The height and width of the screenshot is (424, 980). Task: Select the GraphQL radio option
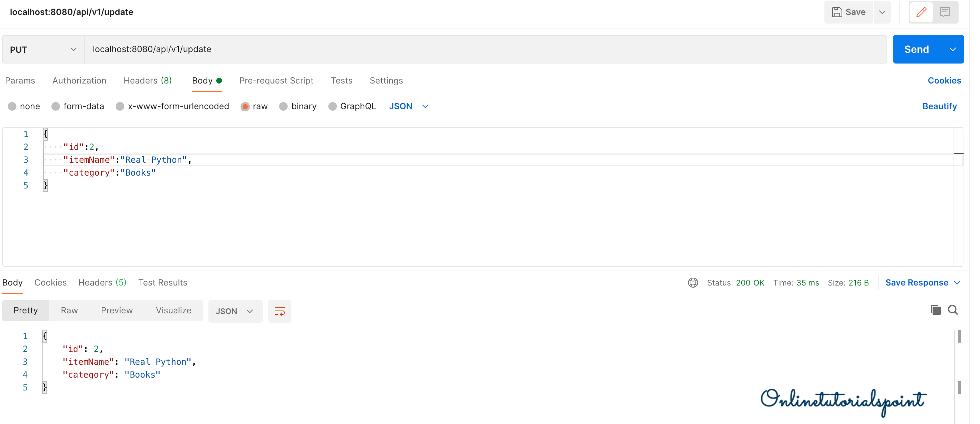[333, 107]
